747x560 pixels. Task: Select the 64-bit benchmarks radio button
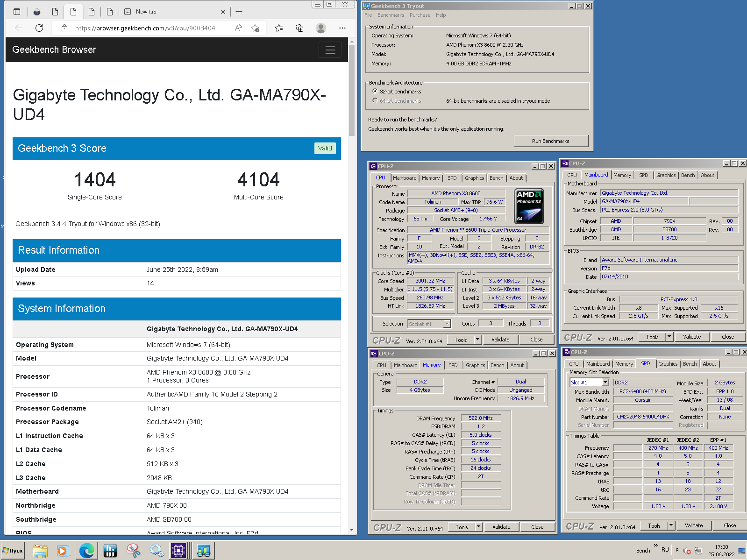[375, 101]
